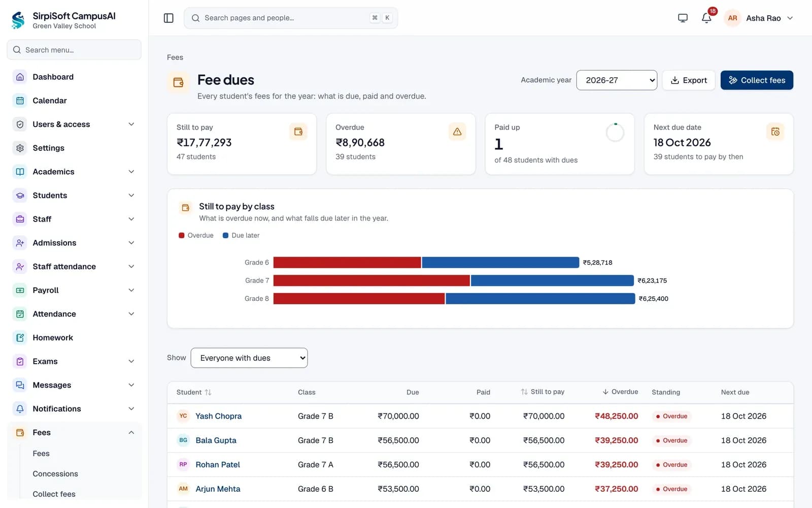Screen dimensions: 812x508
Task: Go to Notifications in the sidebar
Action: click(x=74, y=409)
